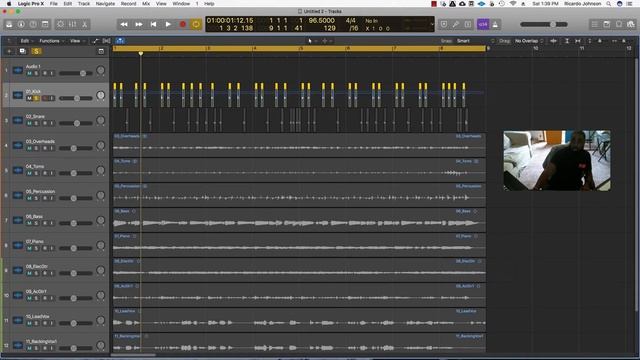The height and width of the screenshot is (360, 640).
Task: Toggle Show Automation button
Action: pos(96,41)
